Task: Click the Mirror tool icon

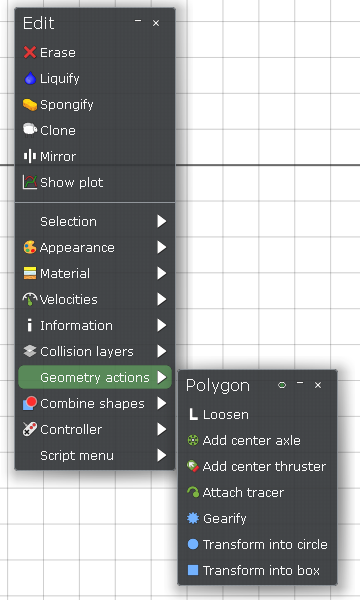Action: click(x=30, y=156)
